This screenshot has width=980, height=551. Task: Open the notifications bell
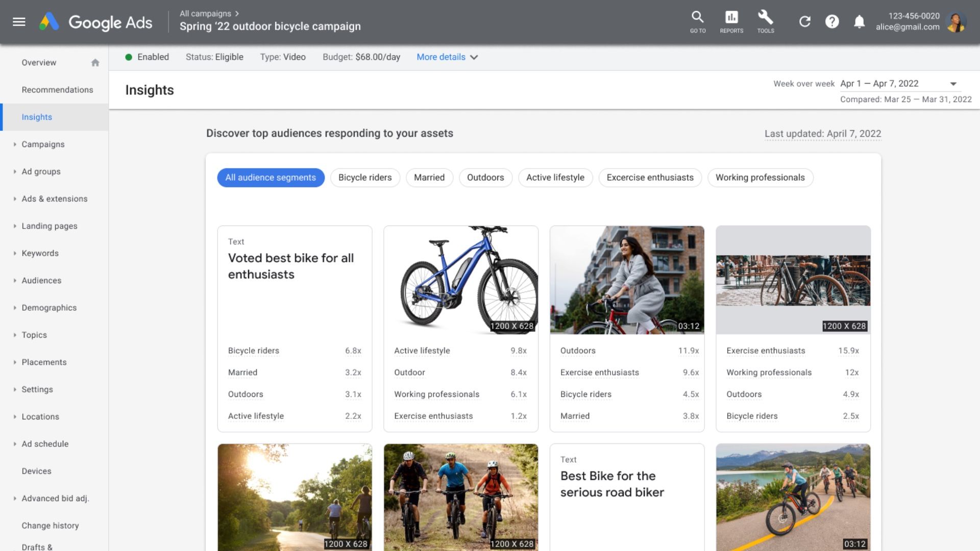pyautogui.click(x=860, y=21)
